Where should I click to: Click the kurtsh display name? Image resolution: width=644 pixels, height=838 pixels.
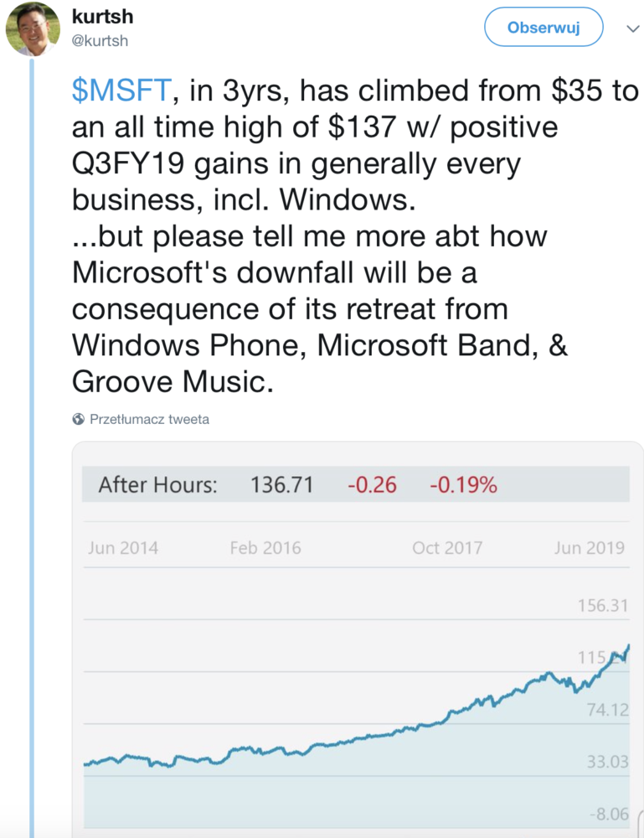coord(102,17)
